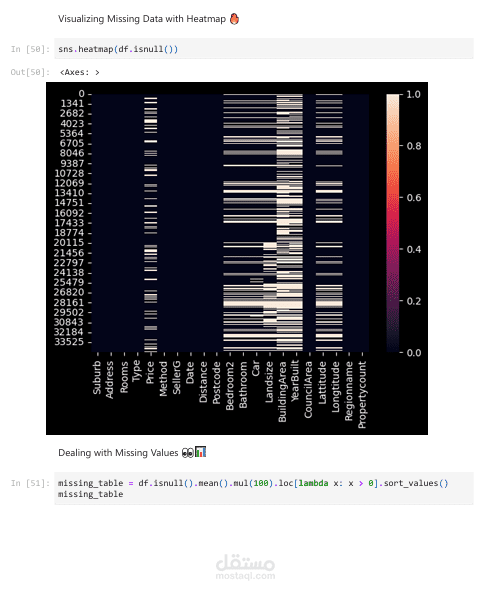492x593 pixels.
Task: Click the mostaql logo watermark
Action: [245, 563]
